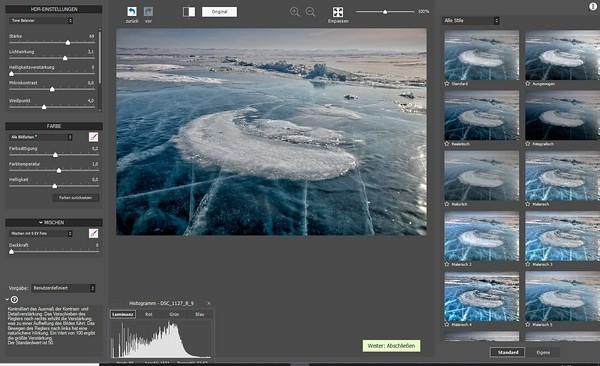The width and height of the screenshot is (600, 366).
Task: Click the brush icon in Mischen panel
Action: pyautogui.click(x=93, y=234)
